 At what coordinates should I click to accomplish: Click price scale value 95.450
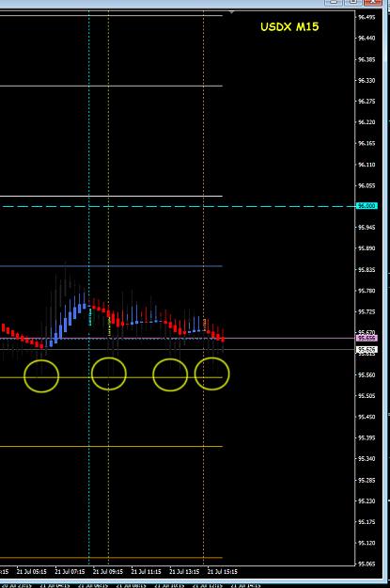367,417
